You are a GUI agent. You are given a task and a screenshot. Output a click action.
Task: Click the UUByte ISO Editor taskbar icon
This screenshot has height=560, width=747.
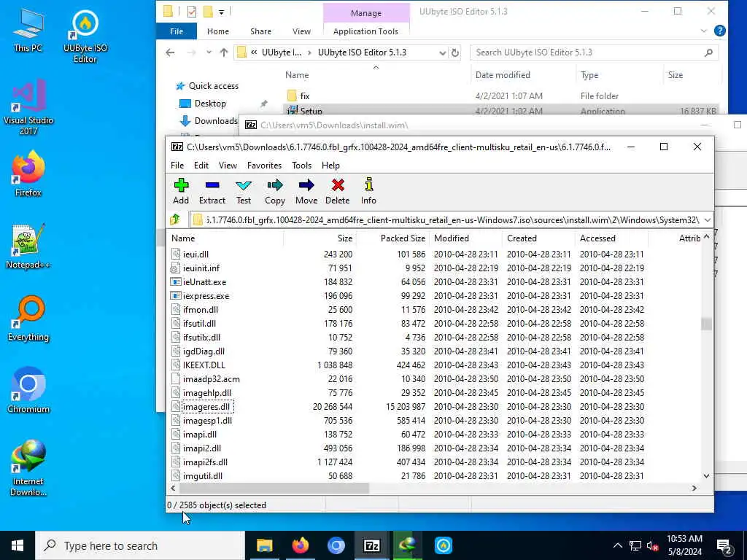coord(443,545)
